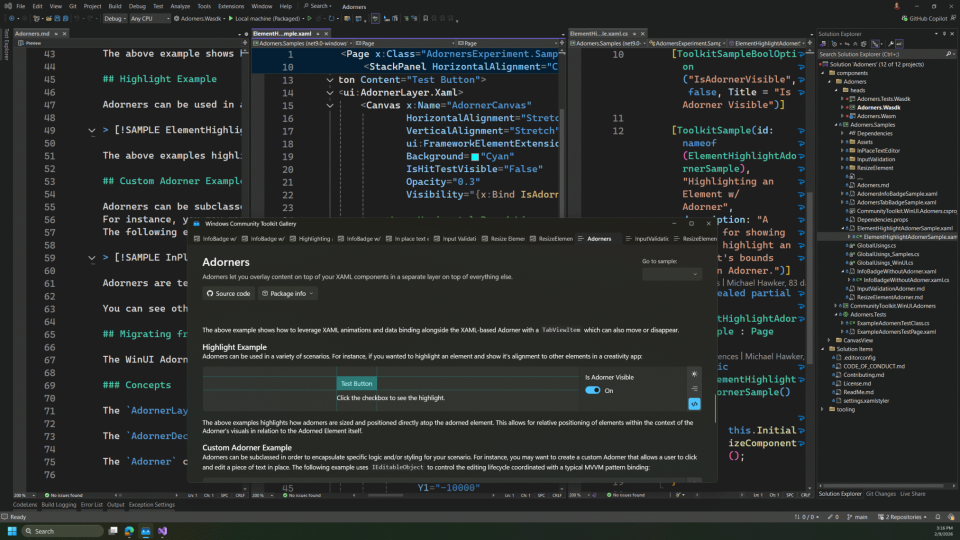The height and width of the screenshot is (540, 960).
Task: Click the Preview button in markdown editor
Action: (30, 43)
